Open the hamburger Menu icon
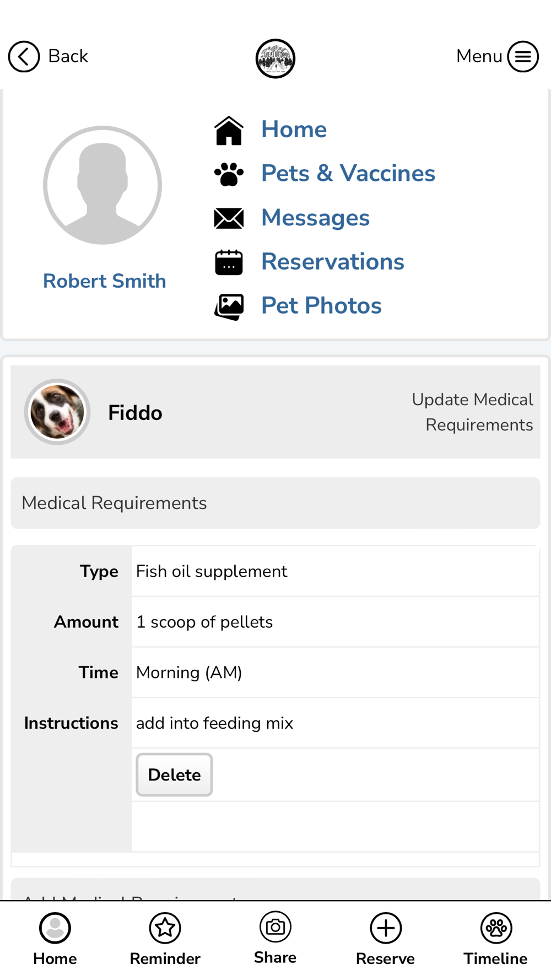The width and height of the screenshot is (551, 980). point(523,56)
